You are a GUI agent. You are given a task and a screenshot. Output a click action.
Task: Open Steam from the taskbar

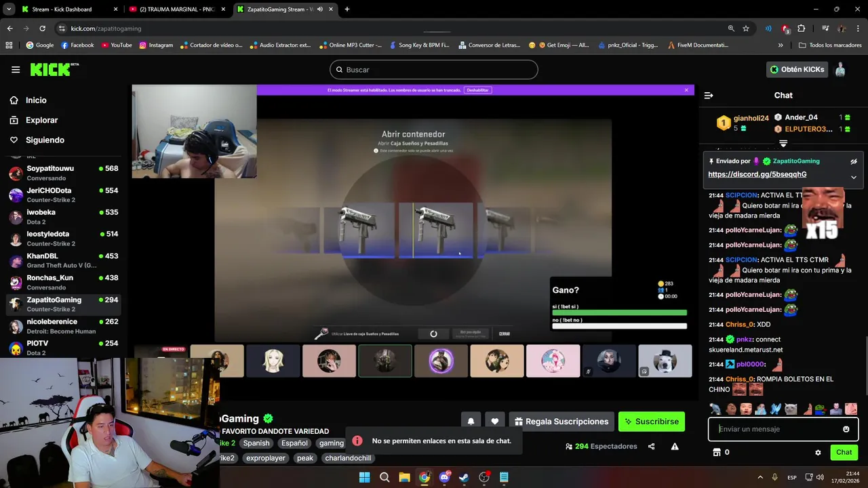click(464, 477)
